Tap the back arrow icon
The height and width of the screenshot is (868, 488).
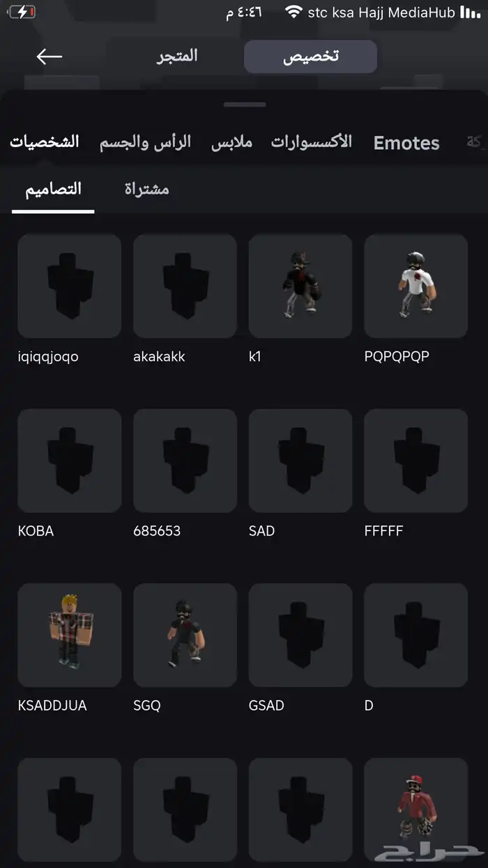tap(49, 56)
